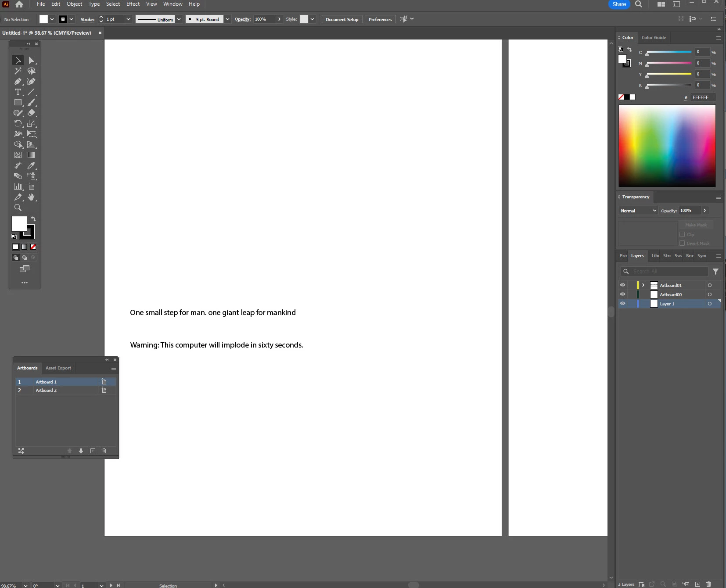Click the Document Setup button
Viewport: 726px width, 588px height.
(342, 19)
